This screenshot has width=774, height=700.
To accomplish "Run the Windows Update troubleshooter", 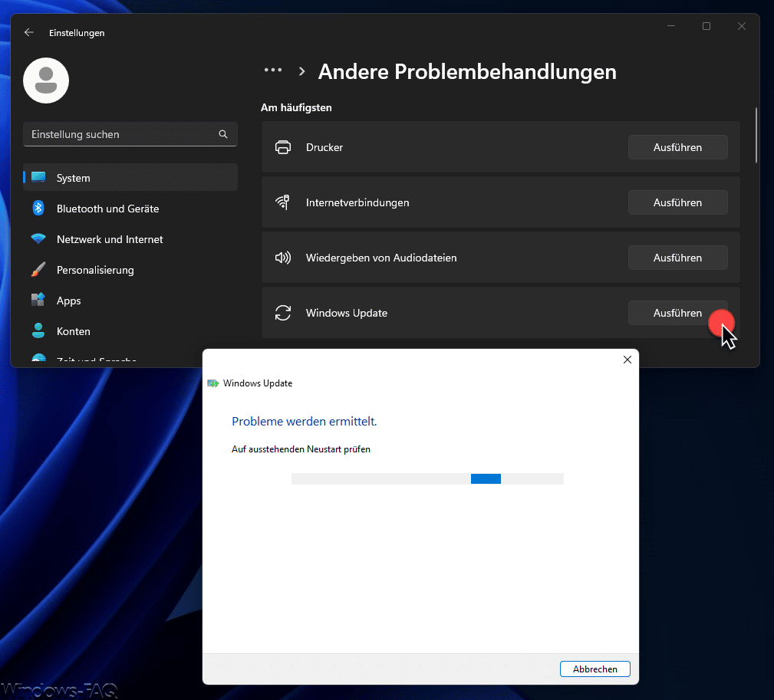I will click(x=677, y=313).
